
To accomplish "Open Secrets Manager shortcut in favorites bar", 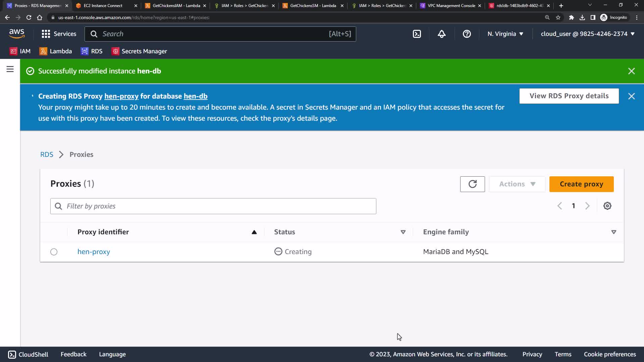I will tap(139, 51).
